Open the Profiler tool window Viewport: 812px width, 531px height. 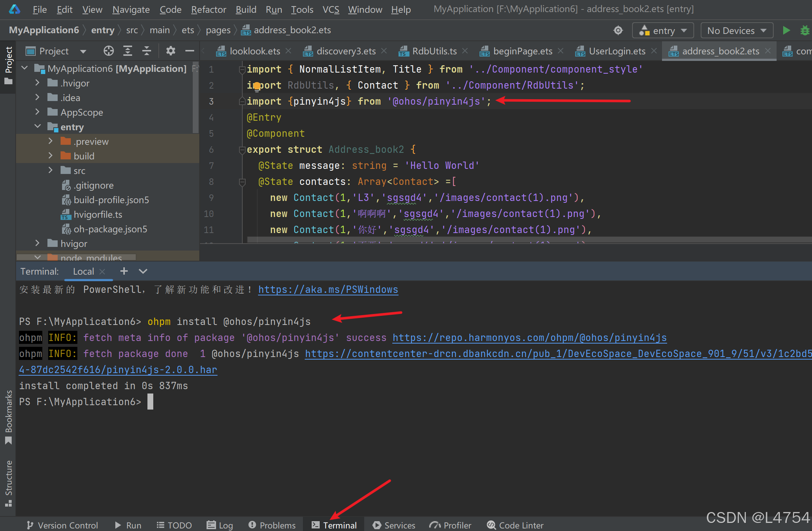[450, 525]
